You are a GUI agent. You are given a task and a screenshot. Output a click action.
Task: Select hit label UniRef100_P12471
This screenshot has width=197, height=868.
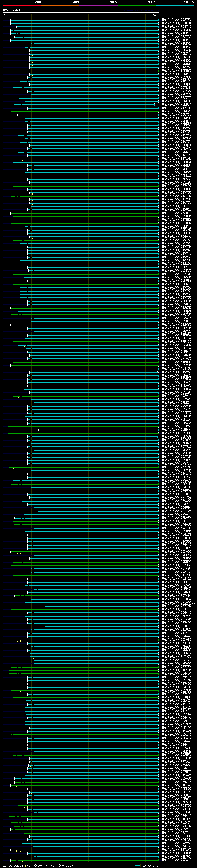[177, 660]
